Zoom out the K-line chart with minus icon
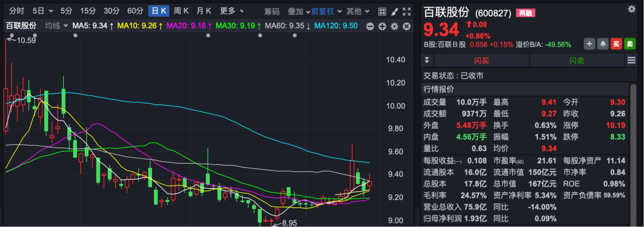 (x=370, y=26)
